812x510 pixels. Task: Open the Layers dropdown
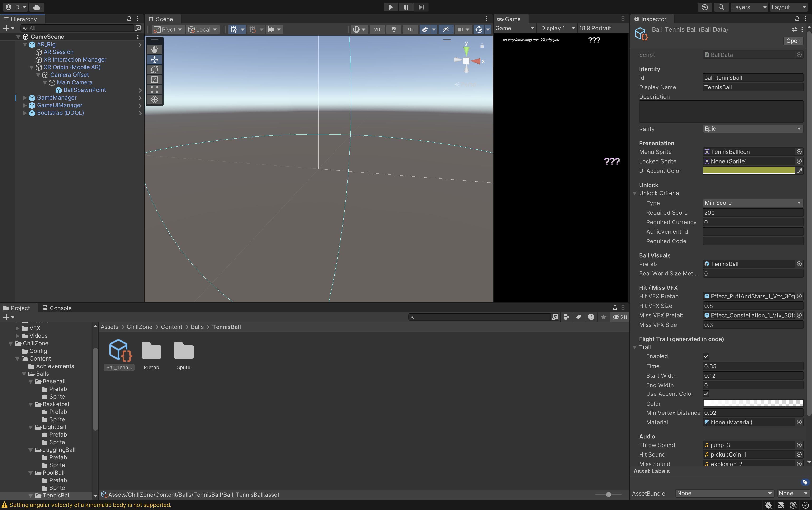point(749,7)
